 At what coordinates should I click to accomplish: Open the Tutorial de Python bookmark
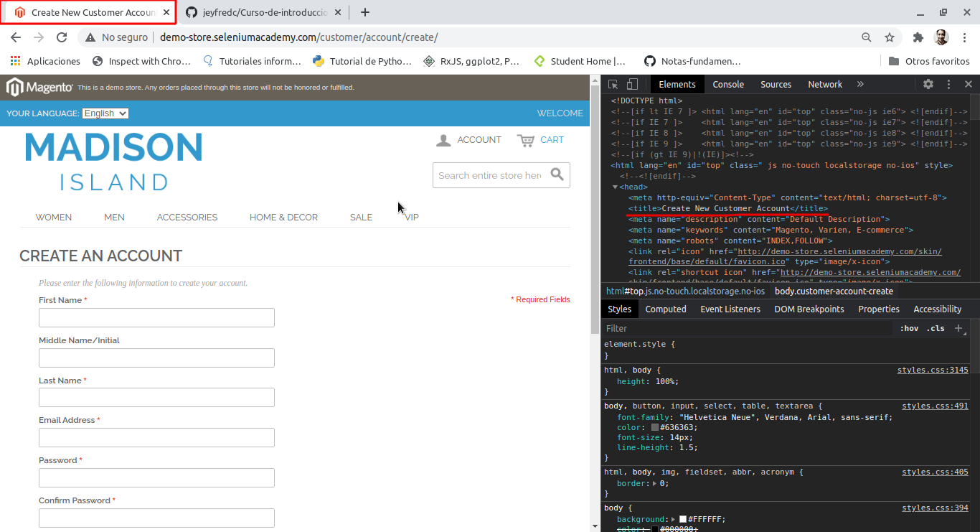(x=362, y=61)
